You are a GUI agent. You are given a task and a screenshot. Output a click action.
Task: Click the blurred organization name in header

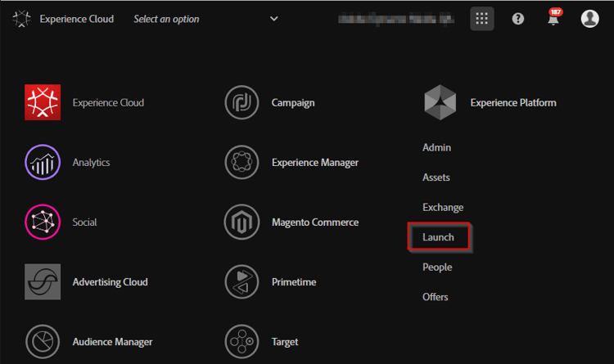tap(396, 18)
